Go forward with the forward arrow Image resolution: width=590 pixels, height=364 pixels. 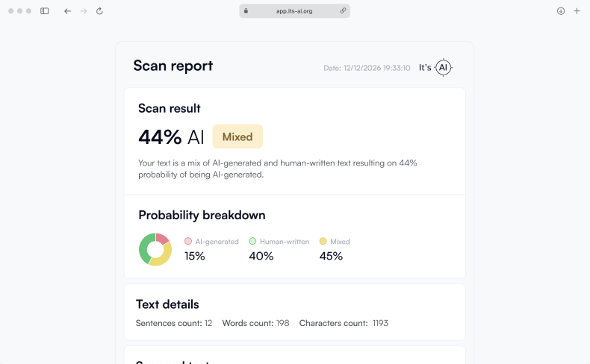[x=84, y=11]
